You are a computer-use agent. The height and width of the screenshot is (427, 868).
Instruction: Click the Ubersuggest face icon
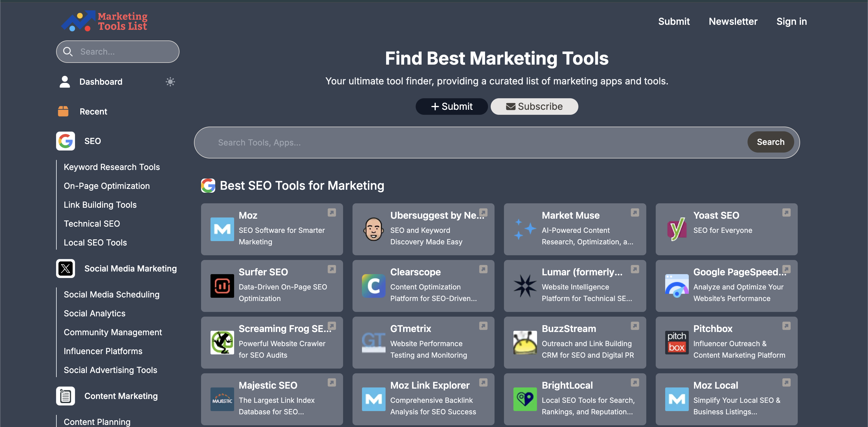click(373, 229)
